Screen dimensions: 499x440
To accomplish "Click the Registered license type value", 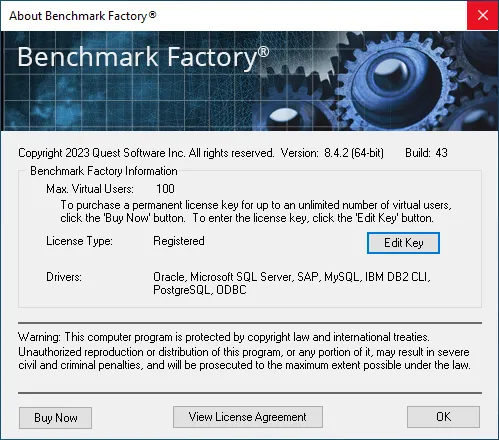I will coord(179,241).
